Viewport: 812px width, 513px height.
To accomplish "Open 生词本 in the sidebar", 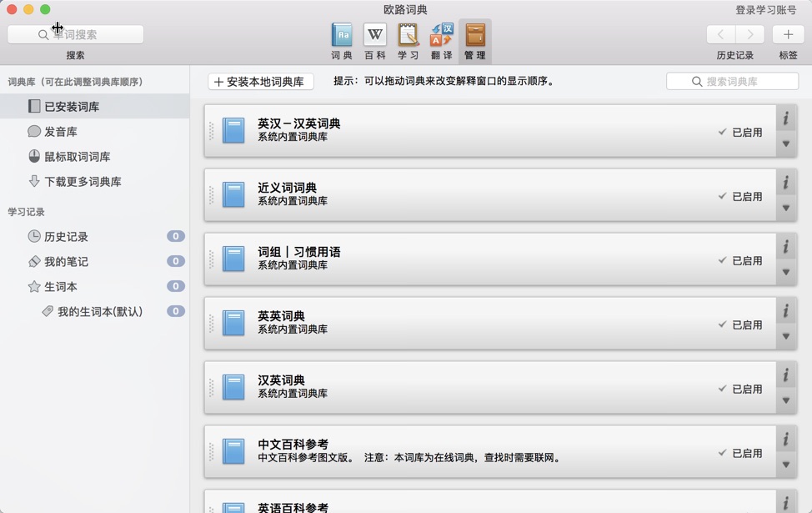I will 95,287.
